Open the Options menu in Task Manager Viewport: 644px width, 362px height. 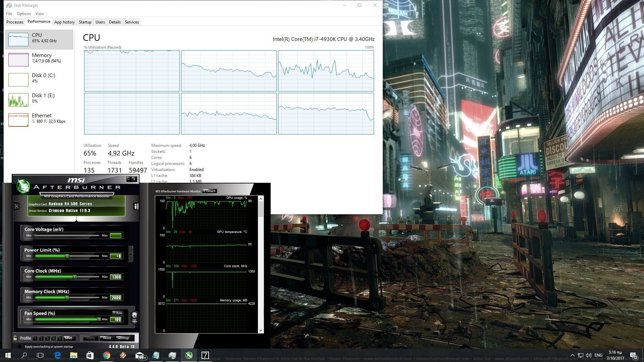pyautogui.click(x=23, y=14)
